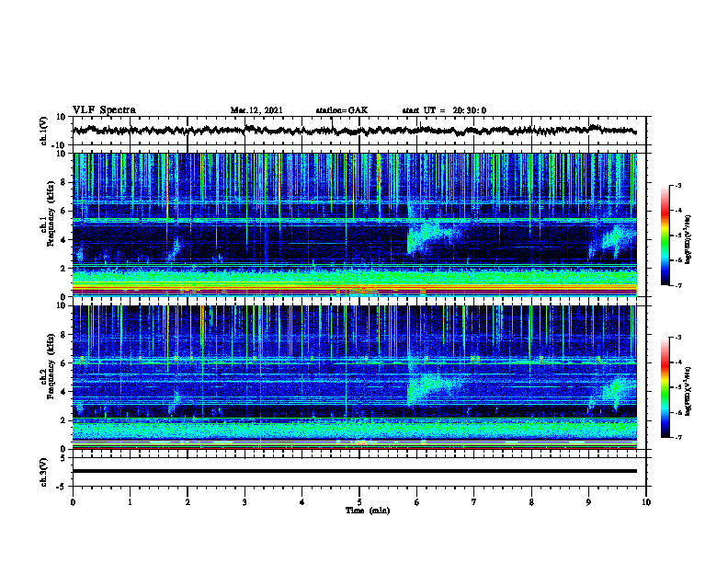Click the thick black ch.3 voltage line
Viewport: 728px width, 563px height.
tap(354, 471)
